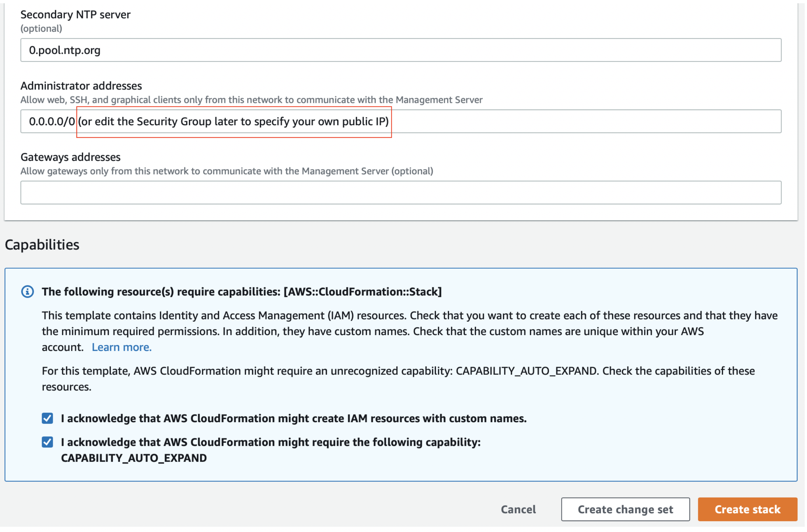807x532 pixels.
Task: Click the Administrator addresses input box
Action: tap(577, 122)
